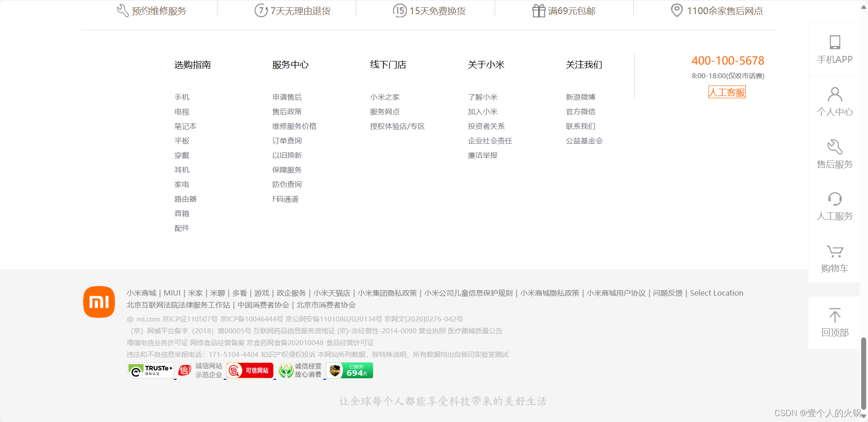Click the red 可信网站 badge
The height and width of the screenshot is (422, 868).
[x=250, y=371]
